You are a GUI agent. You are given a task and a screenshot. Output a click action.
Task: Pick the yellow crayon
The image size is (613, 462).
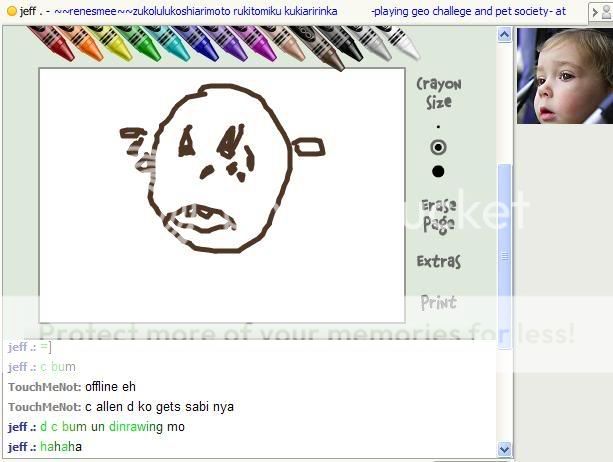111,42
